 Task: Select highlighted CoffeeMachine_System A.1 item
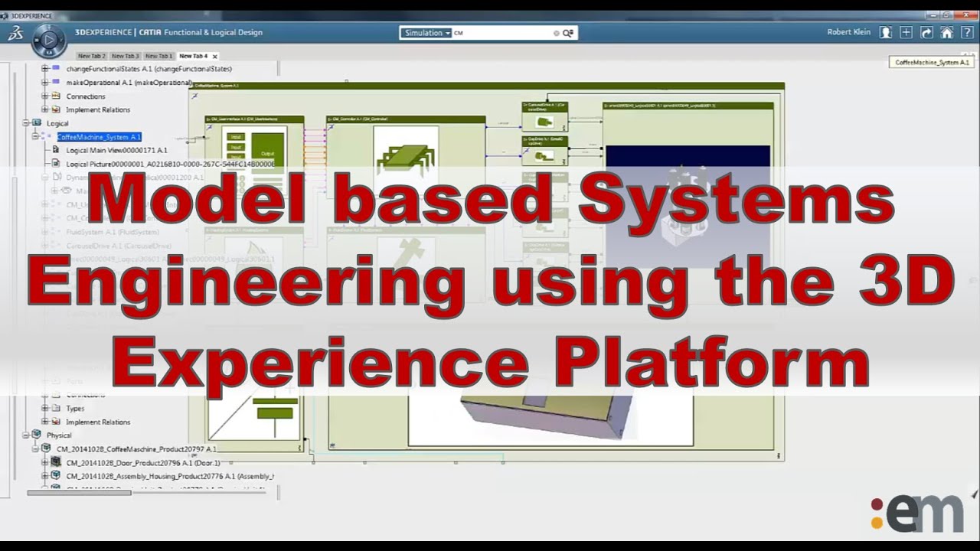(x=99, y=137)
